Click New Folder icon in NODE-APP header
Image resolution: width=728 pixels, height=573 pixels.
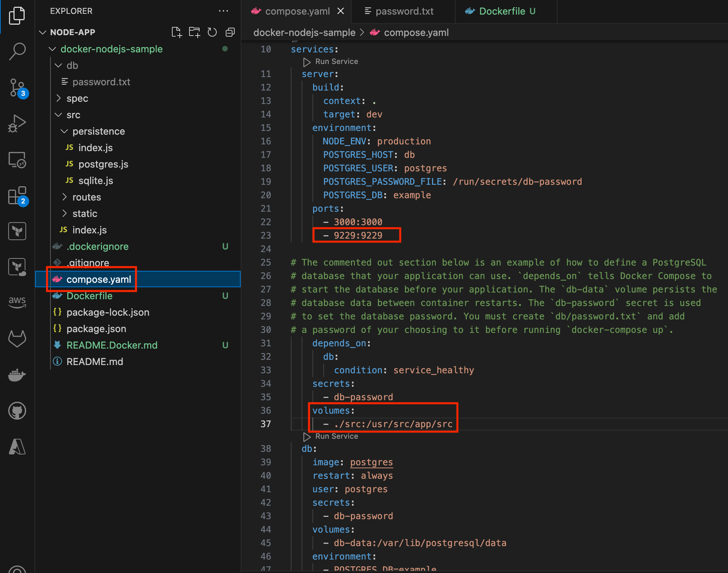click(x=194, y=33)
